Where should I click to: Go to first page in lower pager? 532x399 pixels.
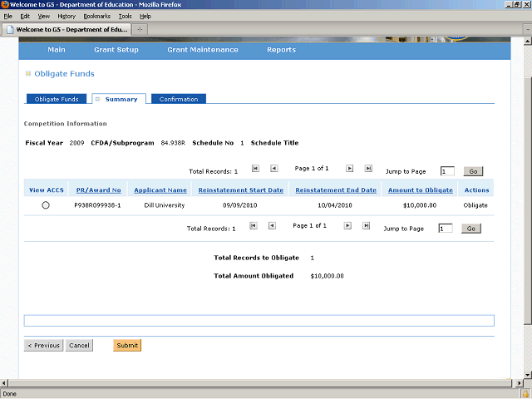[254, 225]
